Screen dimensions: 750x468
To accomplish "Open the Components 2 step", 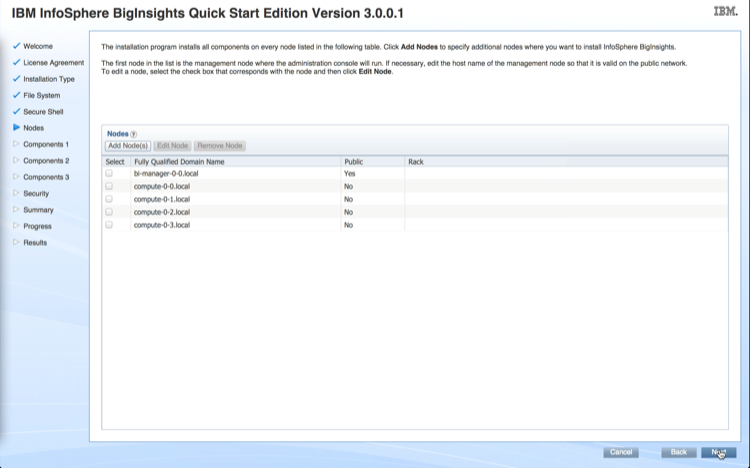I will [x=46, y=161].
